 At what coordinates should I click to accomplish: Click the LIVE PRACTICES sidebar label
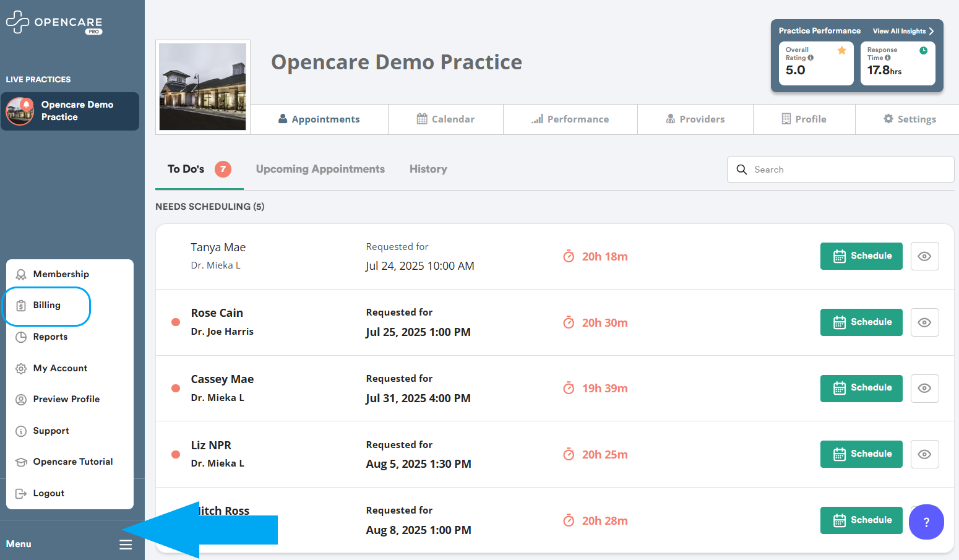[x=38, y=80]
